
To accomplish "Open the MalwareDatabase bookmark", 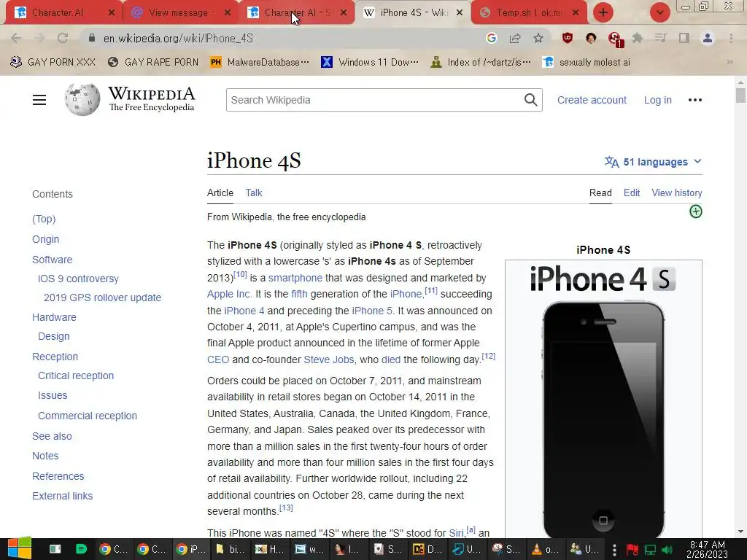I will 259,62.
